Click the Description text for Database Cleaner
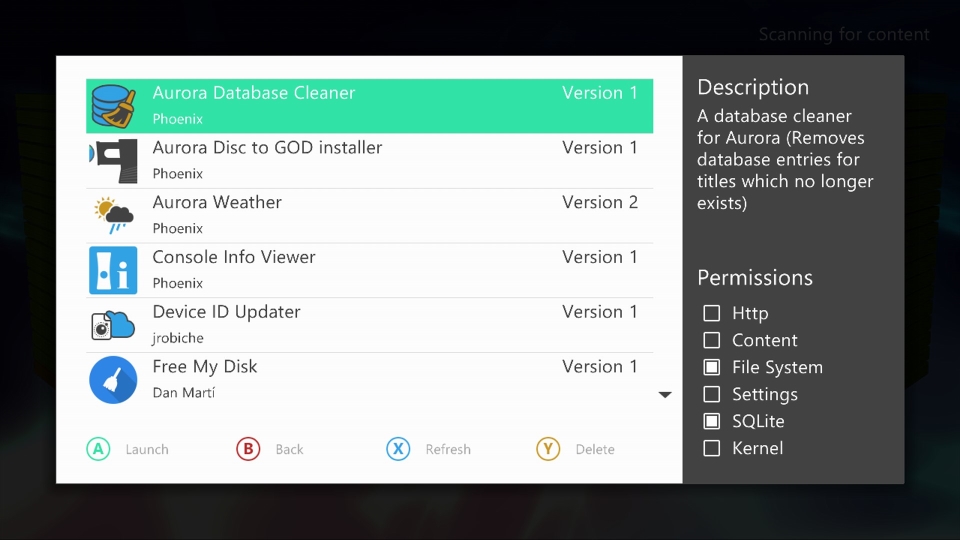This screenshot has height=540, width=960. coord(785,160)
